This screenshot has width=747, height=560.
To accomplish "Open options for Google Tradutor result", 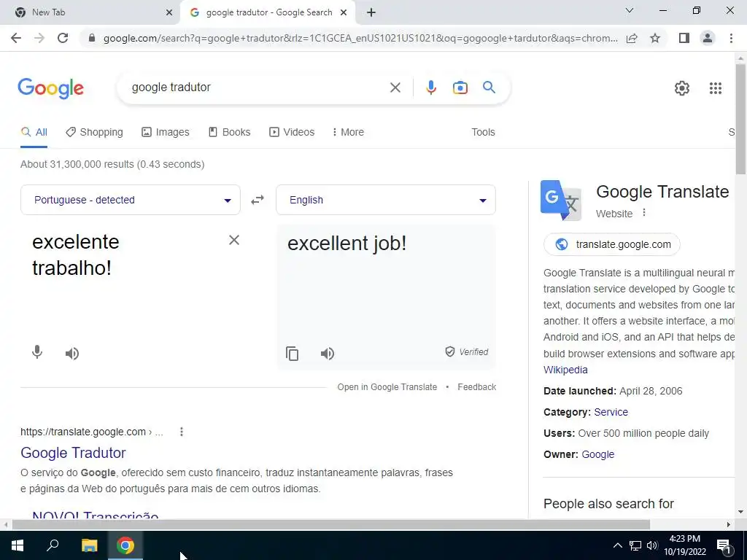I will coord(182,432).
